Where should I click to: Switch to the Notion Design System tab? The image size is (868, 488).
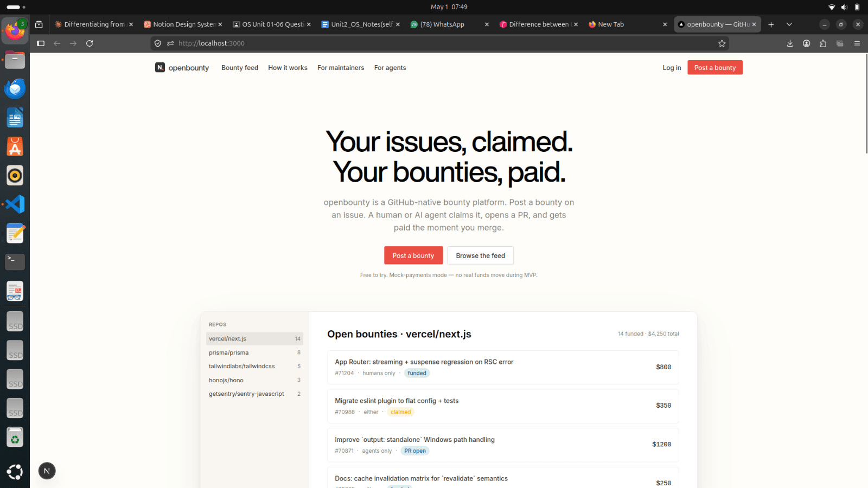click(x=183, y=24)
